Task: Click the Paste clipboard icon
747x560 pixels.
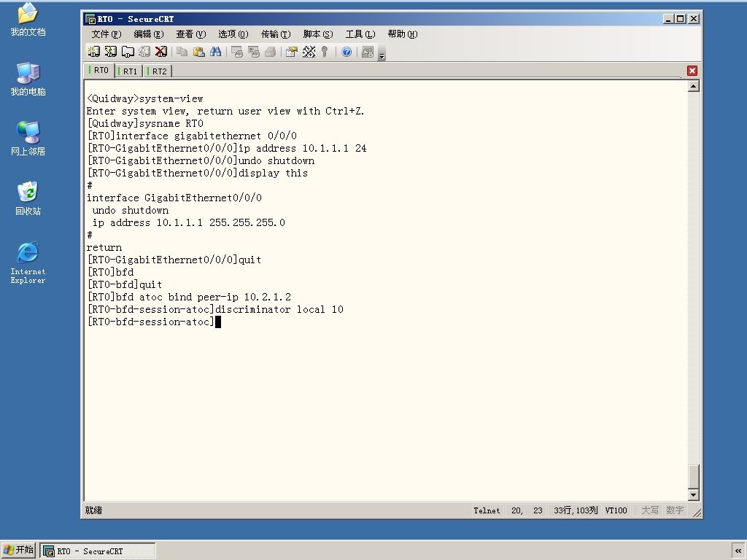Action: tap(198, 52)
